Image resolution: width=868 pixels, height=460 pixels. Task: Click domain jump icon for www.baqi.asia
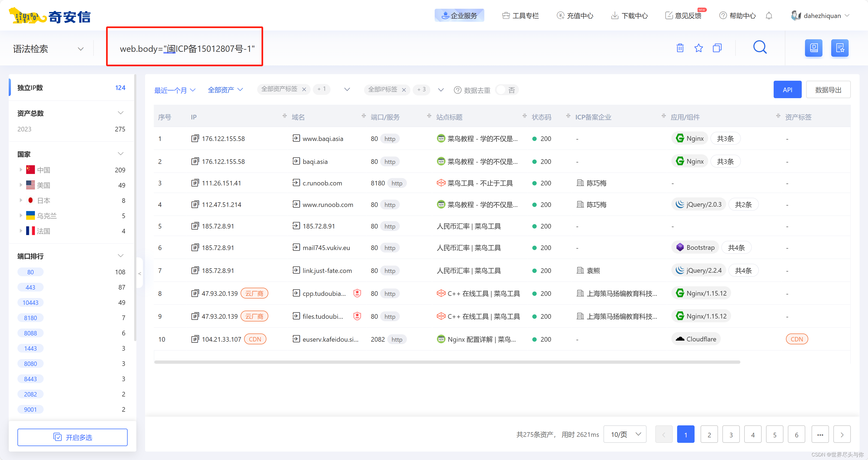(296, 138)
